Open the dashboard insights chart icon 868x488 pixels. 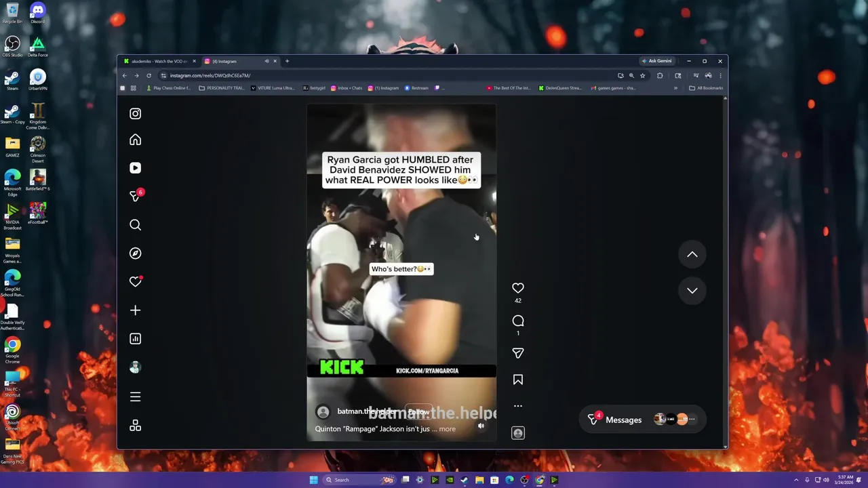point(135,339)
